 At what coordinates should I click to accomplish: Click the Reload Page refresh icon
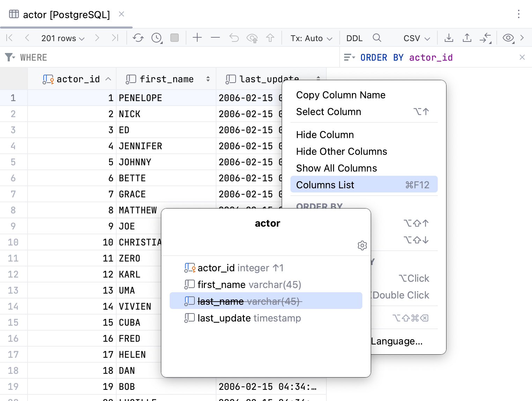tap(138, 38)
